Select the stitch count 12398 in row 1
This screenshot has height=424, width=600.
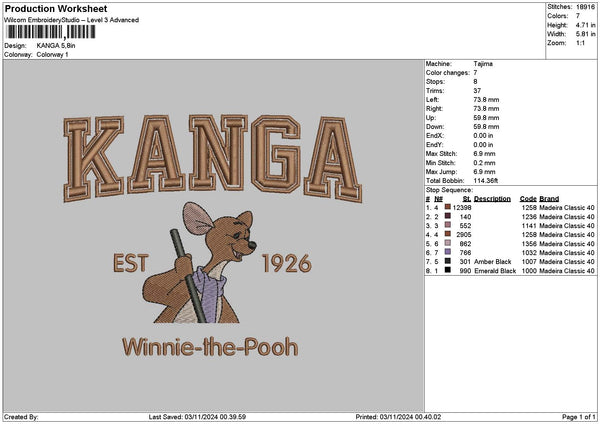[x=462, y=208]
